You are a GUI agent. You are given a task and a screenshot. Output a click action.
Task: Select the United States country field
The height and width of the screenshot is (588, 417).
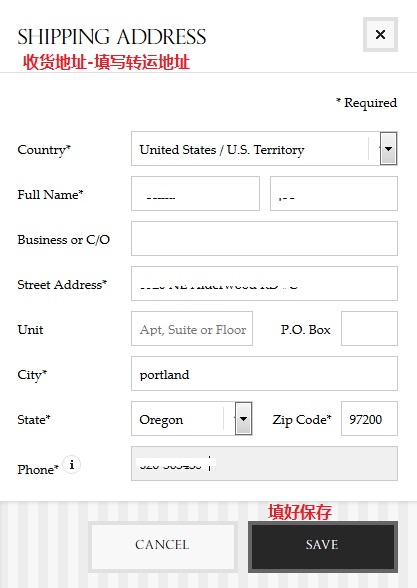click(264, 148)
